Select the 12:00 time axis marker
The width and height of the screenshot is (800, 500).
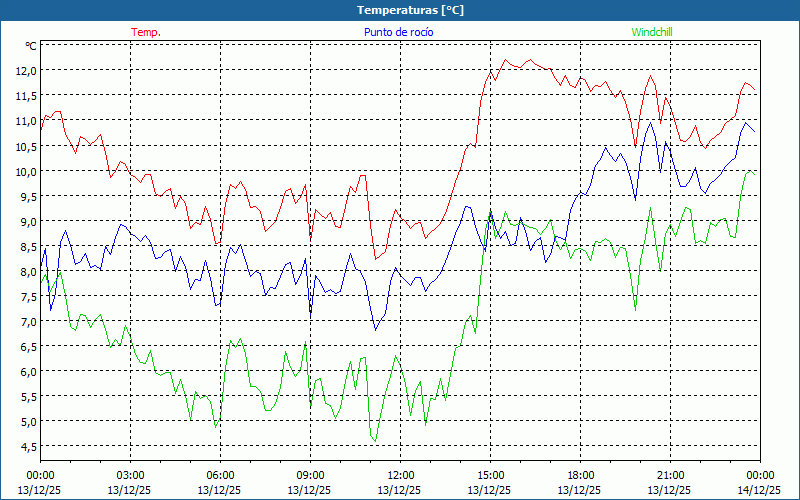click(x=400, y=475)
